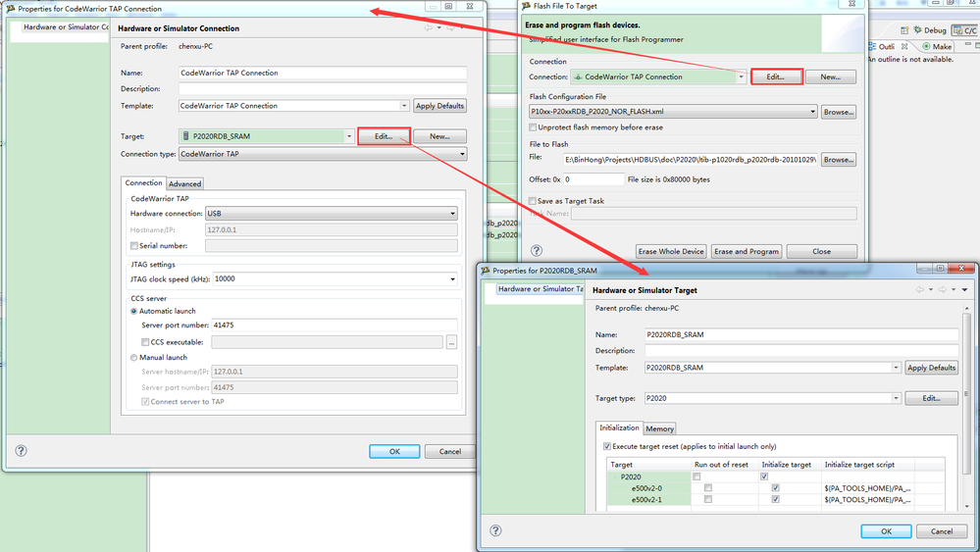
Task: Open the Connection type dropdown
Action: [462, 154]
